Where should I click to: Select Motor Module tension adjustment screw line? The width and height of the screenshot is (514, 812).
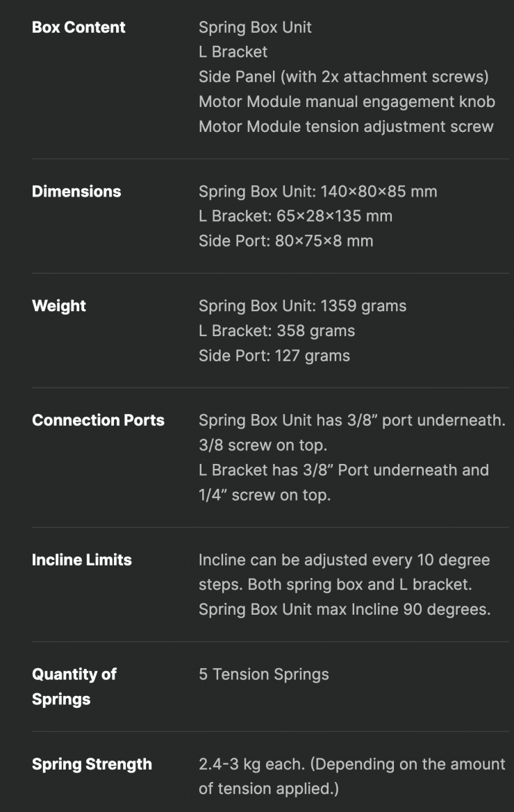346,127
